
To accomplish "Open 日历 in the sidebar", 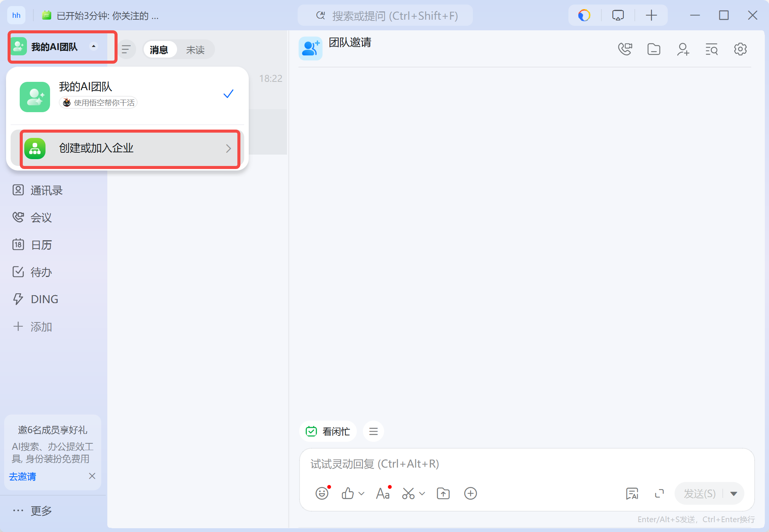I will 41,245.
